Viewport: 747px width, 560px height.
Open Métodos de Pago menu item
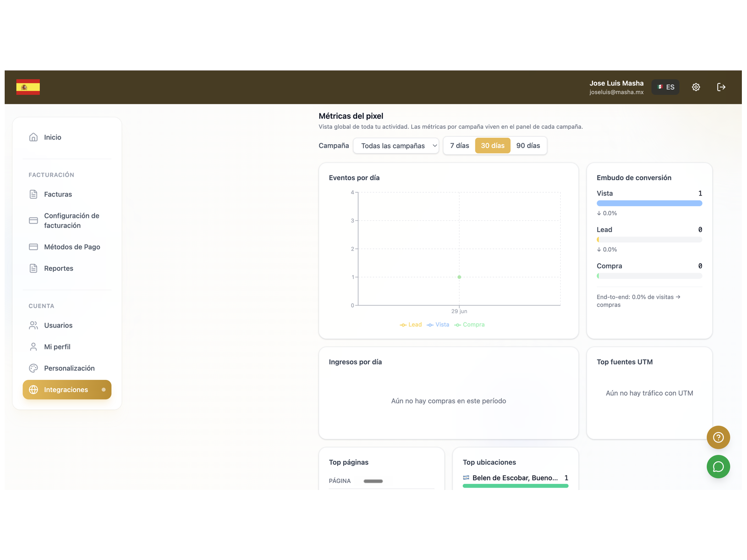pyautogui.click(x=67, y=247)
